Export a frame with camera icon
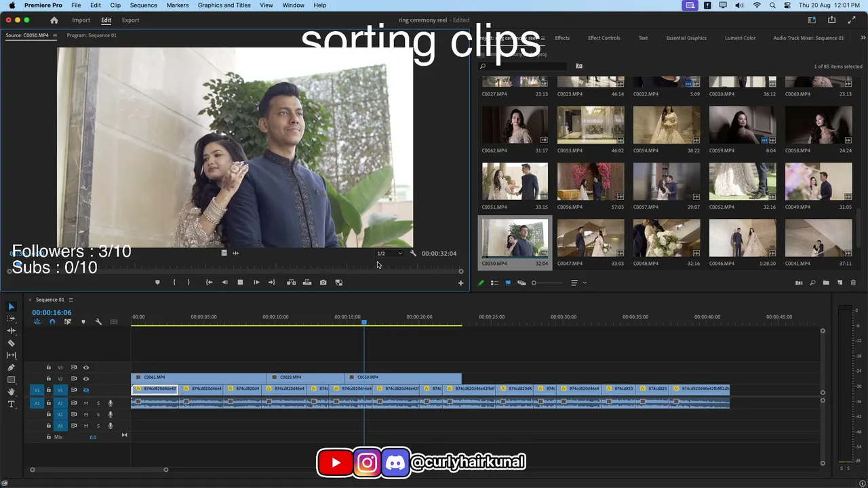Screen dimensions: 868x488 click(x=323, y=283)
